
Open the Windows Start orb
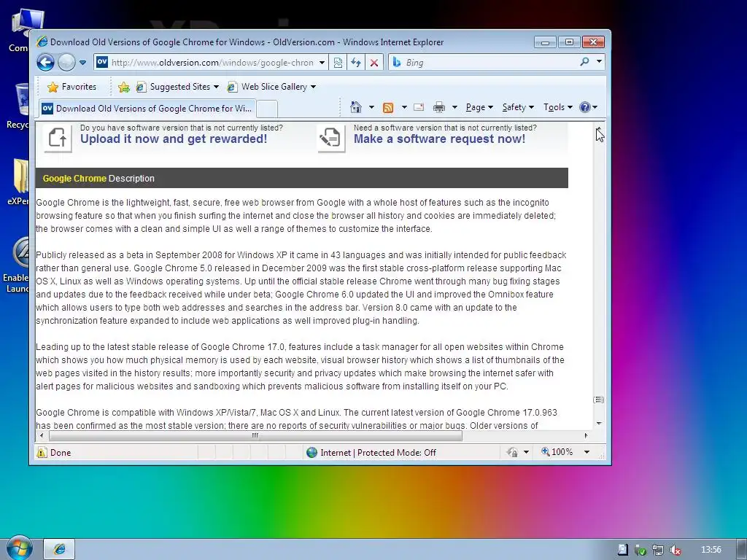19,549
